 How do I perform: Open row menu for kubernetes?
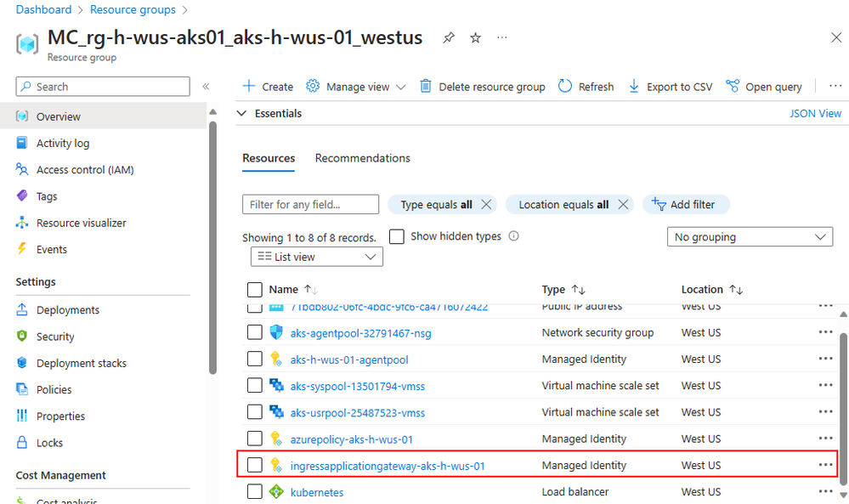coord(825,491)
